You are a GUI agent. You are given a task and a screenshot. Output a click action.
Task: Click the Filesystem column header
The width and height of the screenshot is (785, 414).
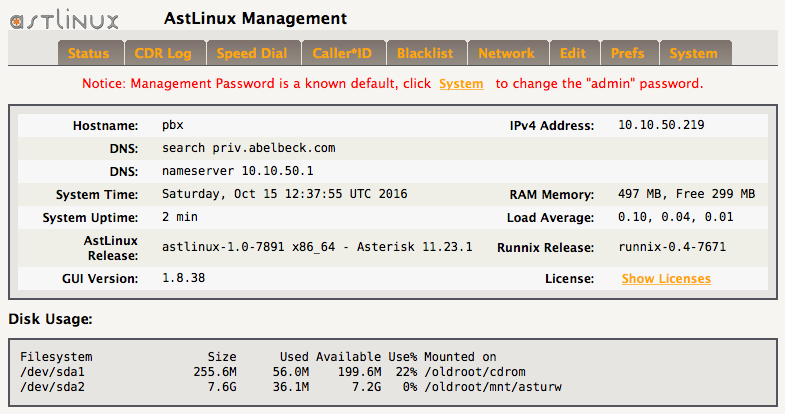(x=56, y=357)
